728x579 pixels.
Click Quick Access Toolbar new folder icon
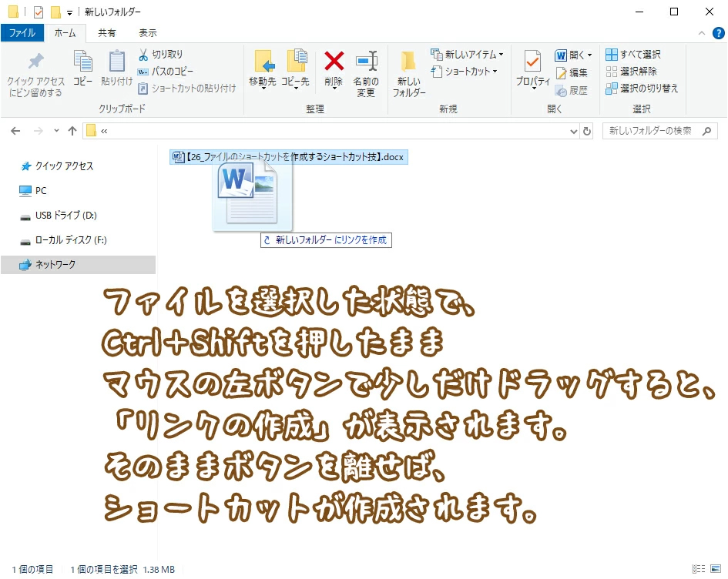(x=55, y=12)
